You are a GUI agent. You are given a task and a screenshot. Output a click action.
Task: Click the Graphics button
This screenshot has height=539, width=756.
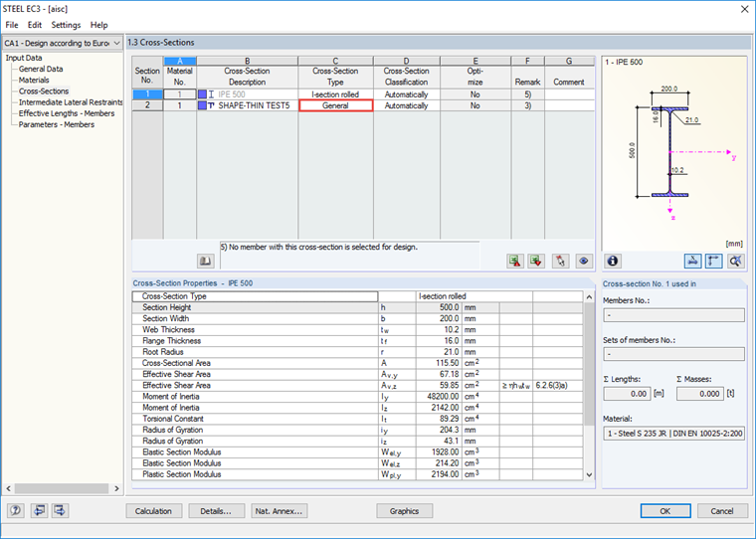point(404,511)
